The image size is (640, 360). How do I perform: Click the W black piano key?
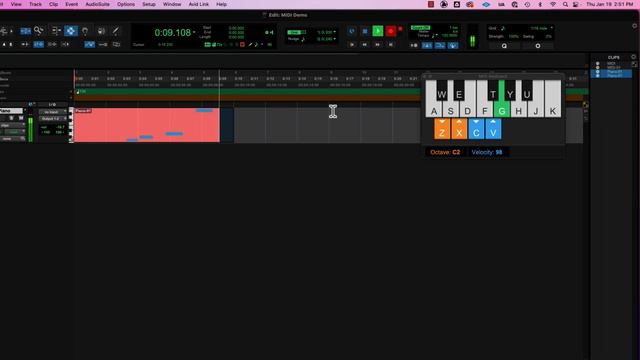pos(442,90)
